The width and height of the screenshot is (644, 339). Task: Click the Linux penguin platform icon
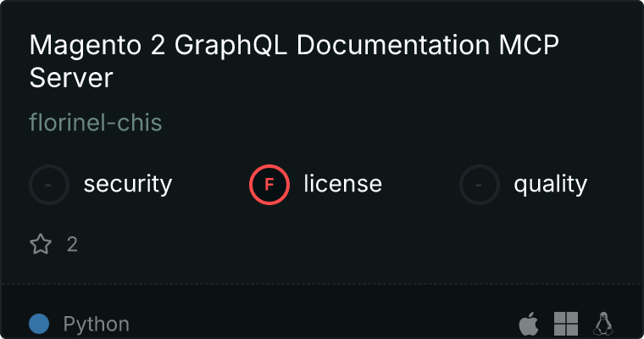[x=603, y=323]
